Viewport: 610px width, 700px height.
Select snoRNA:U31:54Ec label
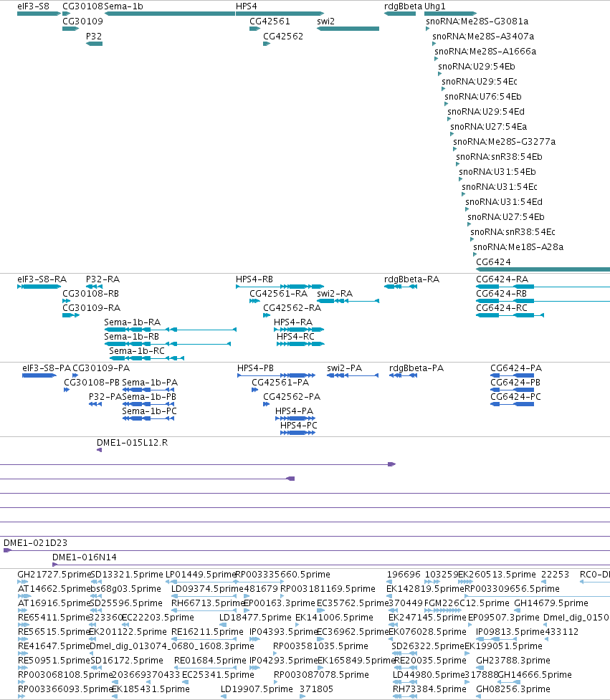pyautogui.click(x=500, y=187)
